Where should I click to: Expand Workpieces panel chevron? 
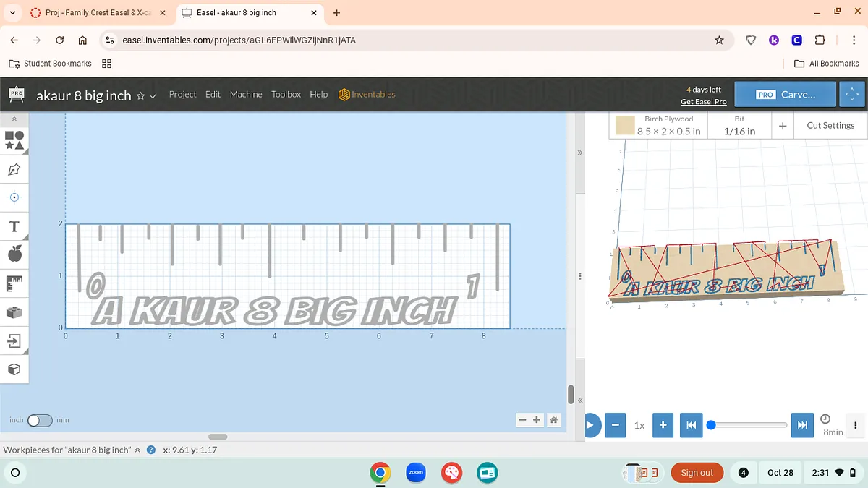pos(137,450)
